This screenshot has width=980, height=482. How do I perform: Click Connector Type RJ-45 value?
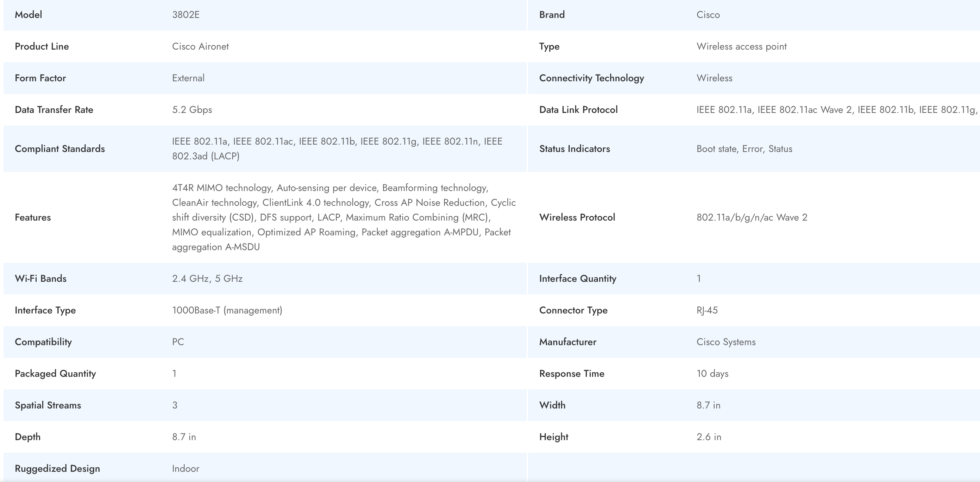pos(707,310)
